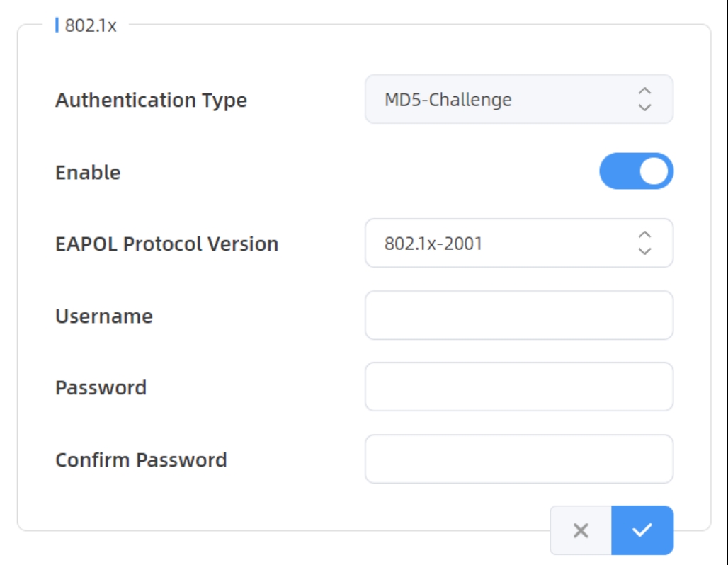
Task: Select the MD5-Challenge value text
Action: pyautogui.click(x=448, y=100)
